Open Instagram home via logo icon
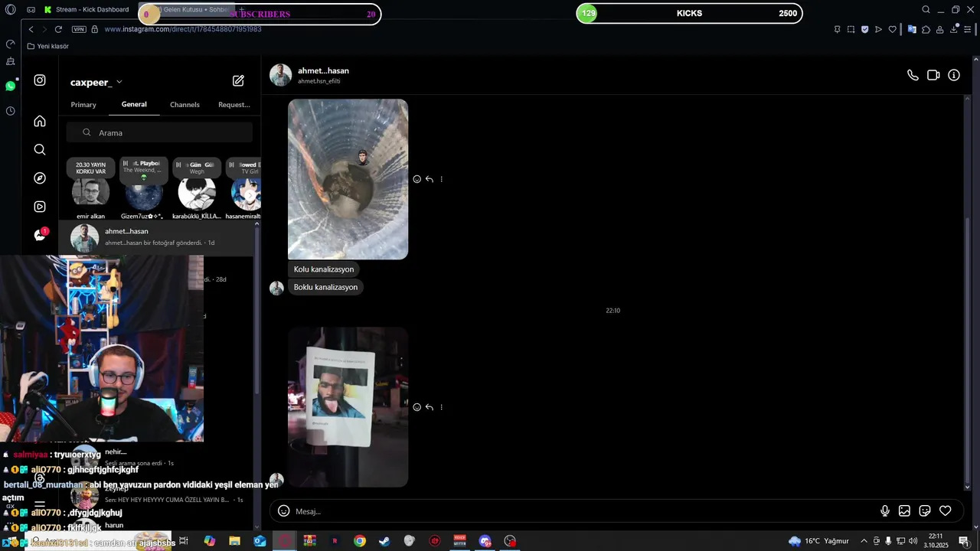Image resolution: width=980 pixels, height=551 pixels. pyautogui.click(x=40, y=80)
